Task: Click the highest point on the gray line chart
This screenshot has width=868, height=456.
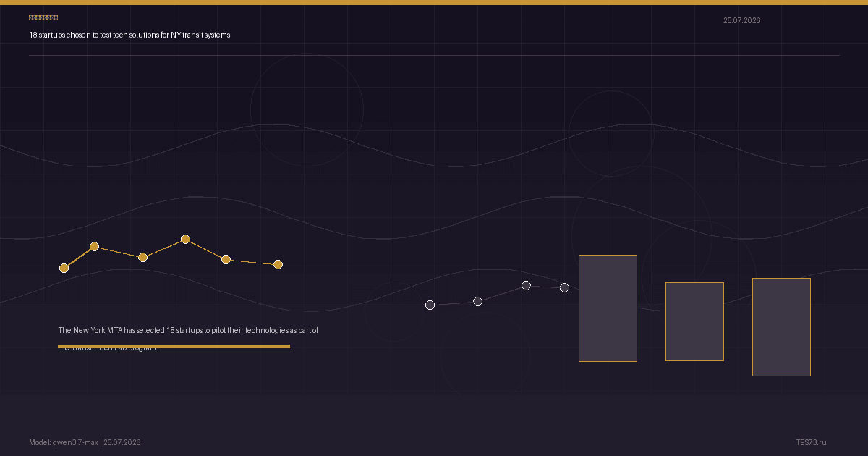Action: click(x=526, y=285)
